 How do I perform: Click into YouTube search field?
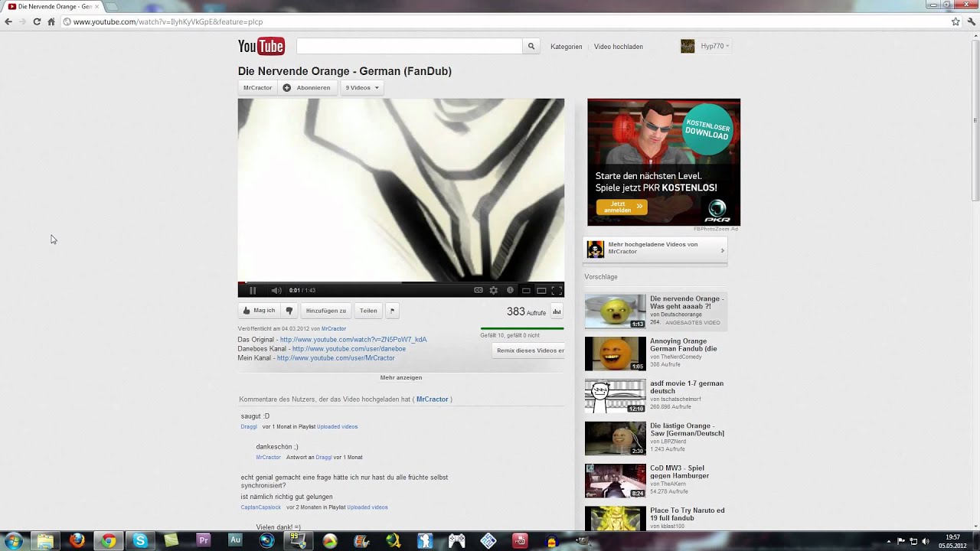409,47
